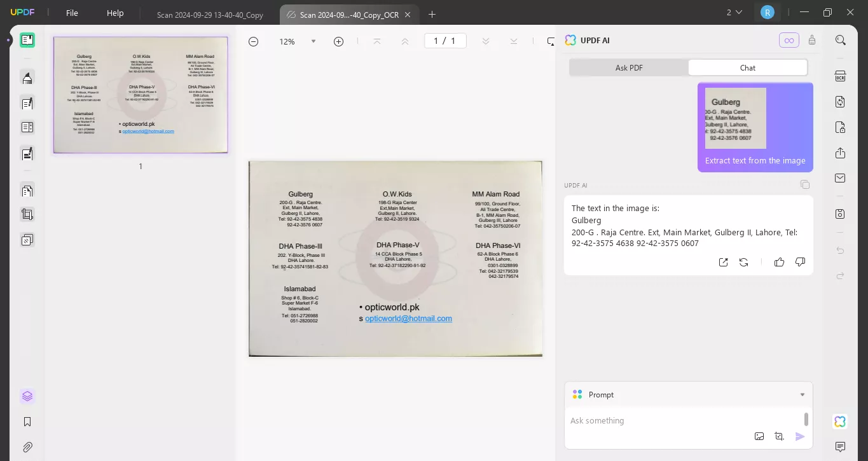868x461 pixels.
Task: Open the OCR tool
Action: click(x=840, y=76)
